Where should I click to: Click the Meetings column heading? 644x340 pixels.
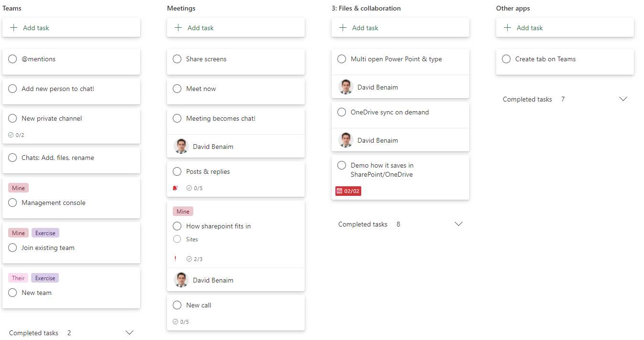(x=181, y=8)
